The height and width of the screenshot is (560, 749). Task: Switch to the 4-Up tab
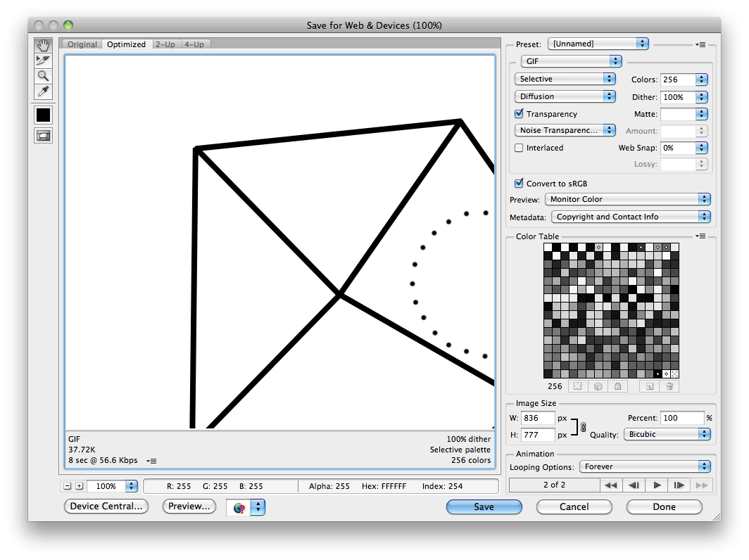click(194, 44)
